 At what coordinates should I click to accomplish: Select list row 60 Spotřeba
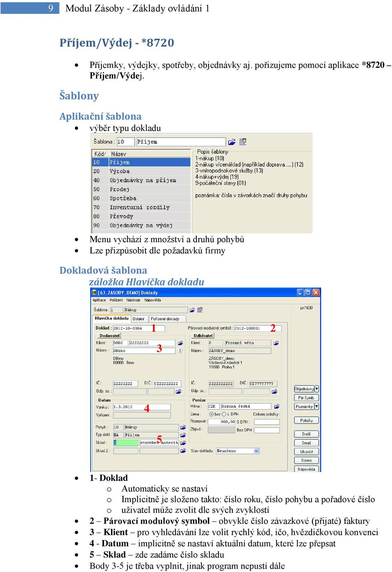141,198
